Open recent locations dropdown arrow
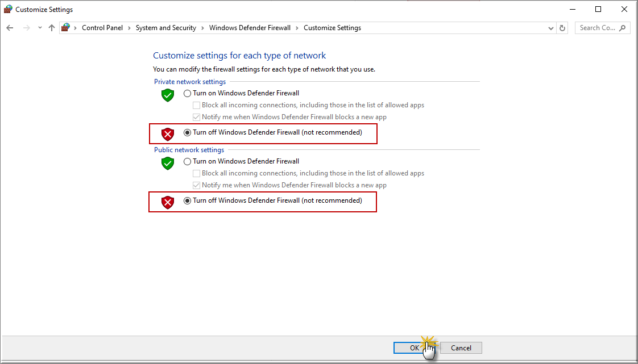 (39, 28)
